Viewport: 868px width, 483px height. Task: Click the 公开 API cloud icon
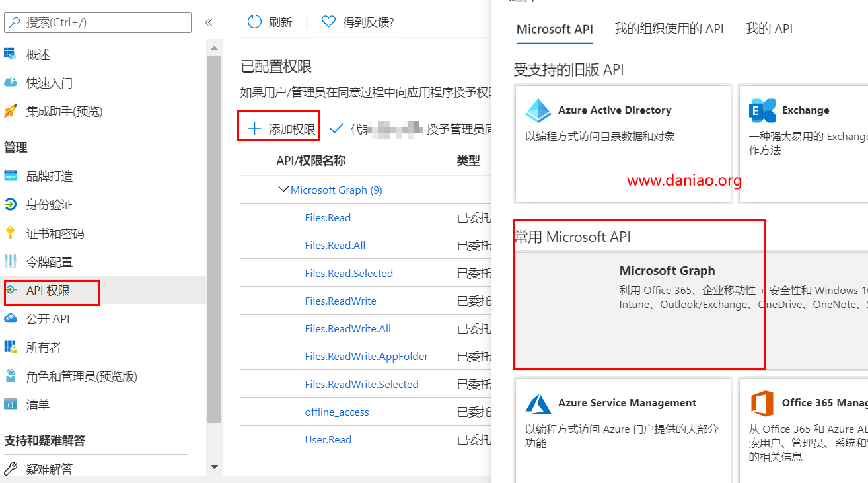[x=10, y=318]
